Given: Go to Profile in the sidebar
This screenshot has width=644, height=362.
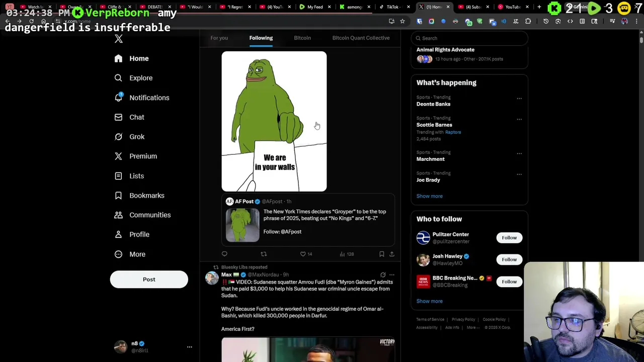Looking at the screenshot, I should coord(132,235).
